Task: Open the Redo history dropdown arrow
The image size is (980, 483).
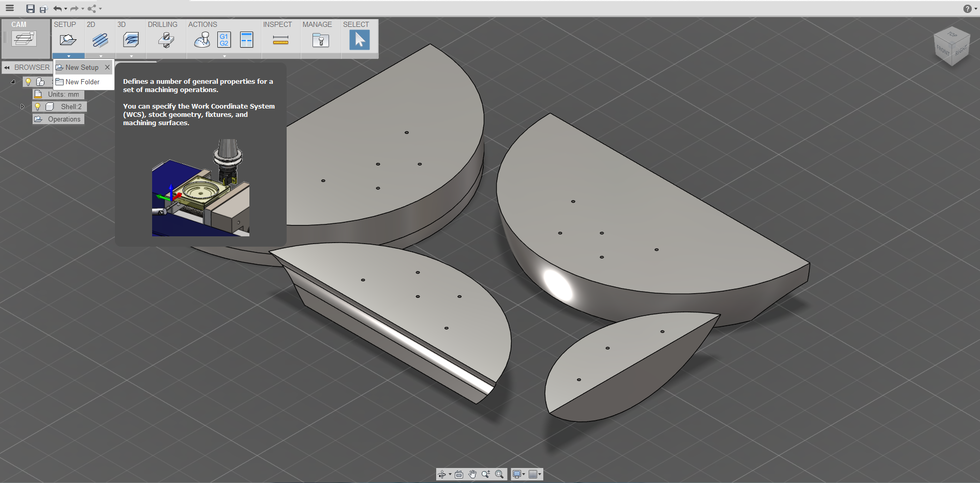Action: pos(83,9)
